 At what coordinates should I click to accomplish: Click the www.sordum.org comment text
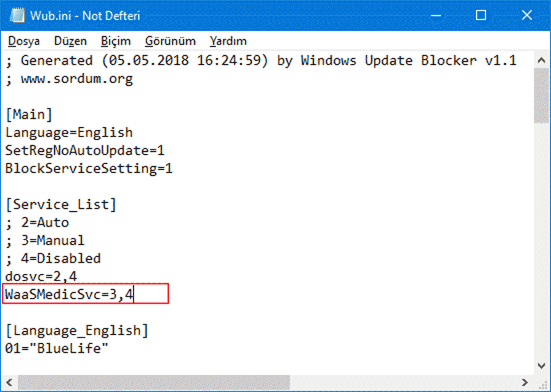coord(77,79)
